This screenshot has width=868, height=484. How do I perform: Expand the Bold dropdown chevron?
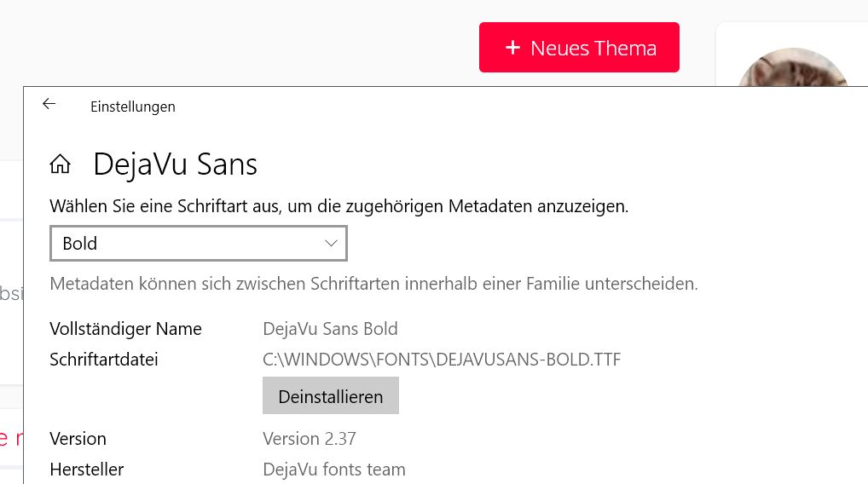[x=332, y=244]
